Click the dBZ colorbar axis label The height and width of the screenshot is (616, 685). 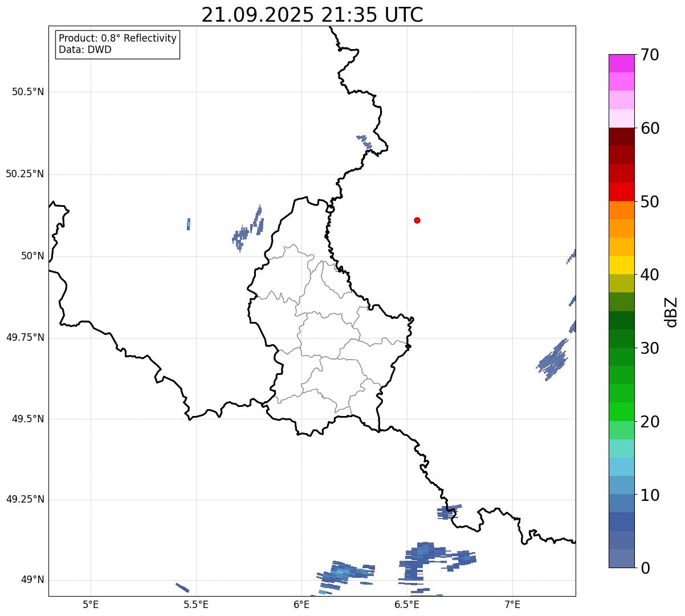[671, 312]
